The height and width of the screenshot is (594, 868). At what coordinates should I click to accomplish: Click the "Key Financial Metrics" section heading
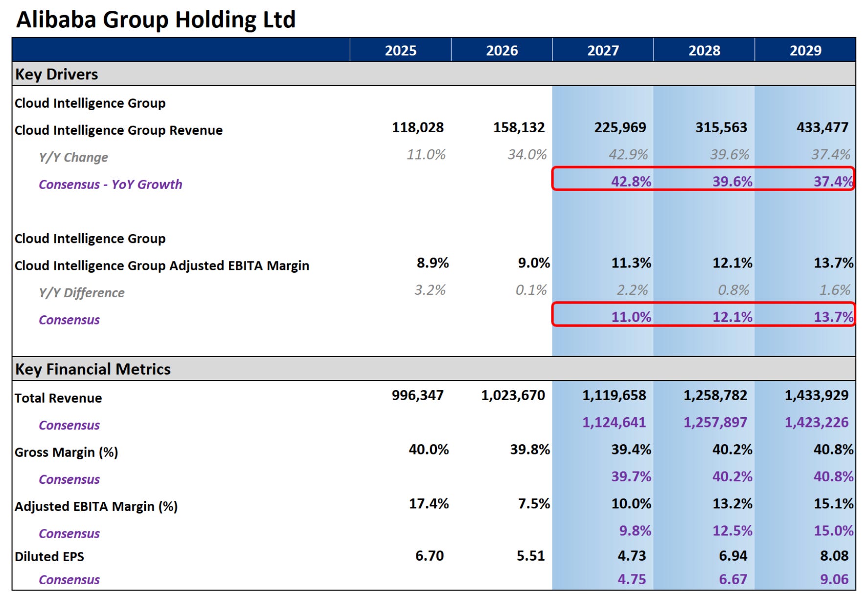pos(93,369)
